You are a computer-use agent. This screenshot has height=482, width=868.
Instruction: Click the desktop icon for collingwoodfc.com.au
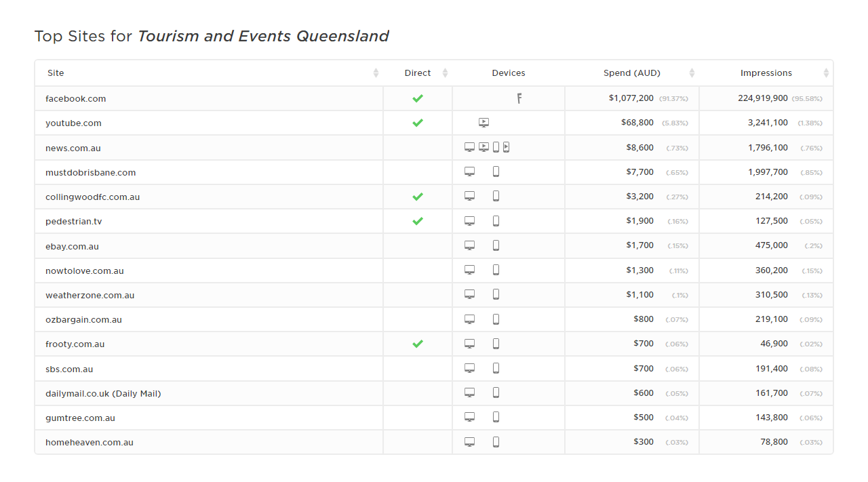[x=469, y=196]
